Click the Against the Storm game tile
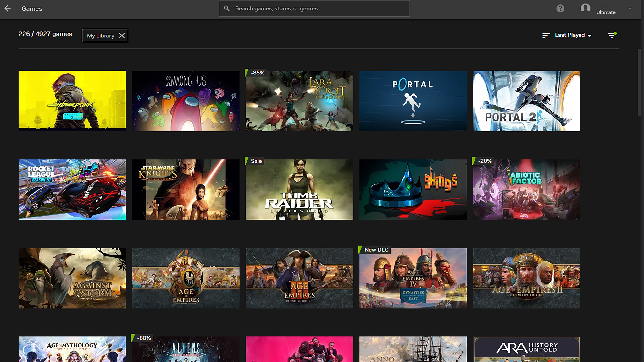This screenshot has height=362, width=644. click(x=72, y=278)
